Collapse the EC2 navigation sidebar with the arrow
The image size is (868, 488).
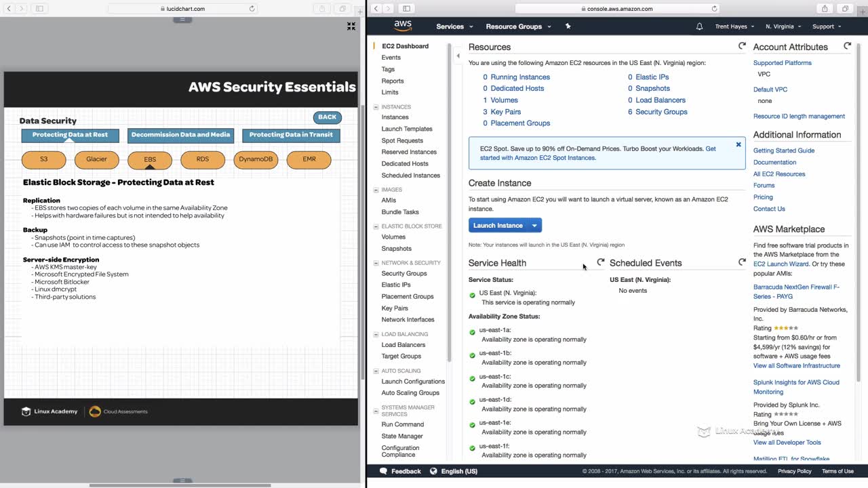(458, 56)
